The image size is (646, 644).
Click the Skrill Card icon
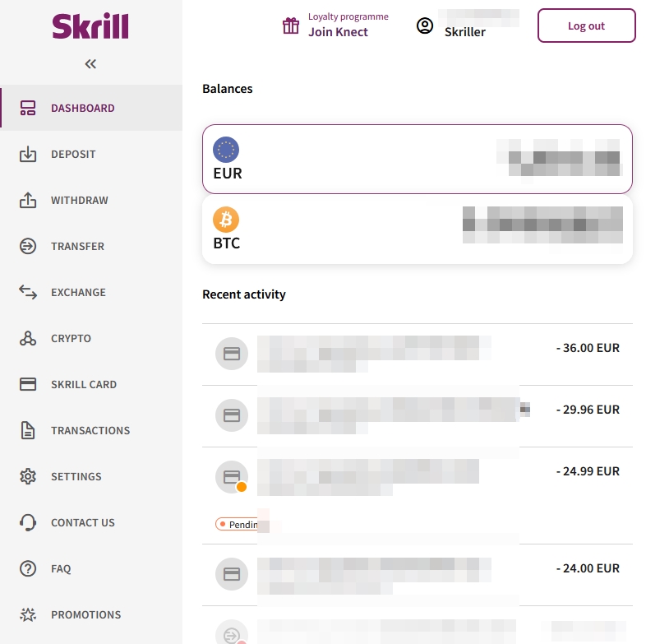28,384
